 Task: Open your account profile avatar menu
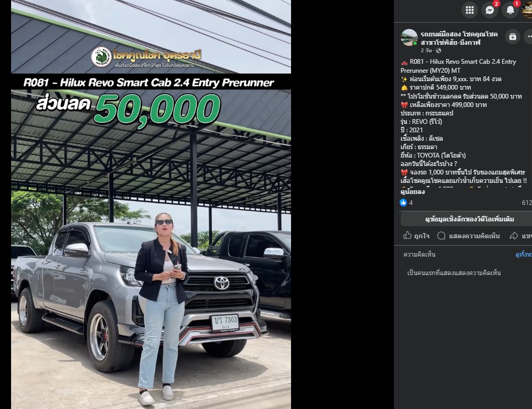(527, 10)
